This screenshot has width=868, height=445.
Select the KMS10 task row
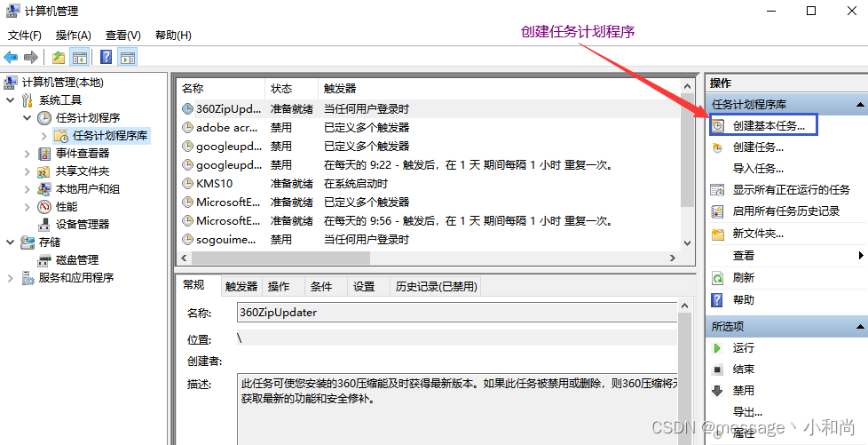point(428,184)
